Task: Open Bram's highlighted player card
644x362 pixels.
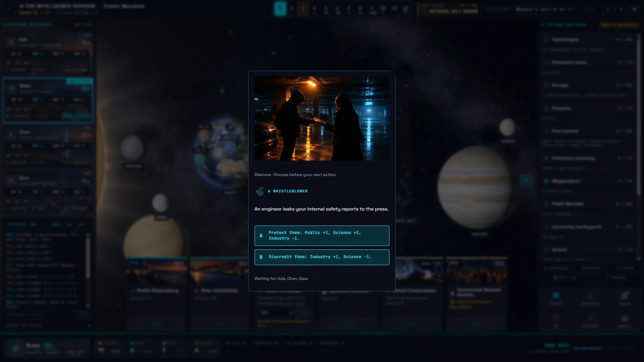Action: (48, 101)
